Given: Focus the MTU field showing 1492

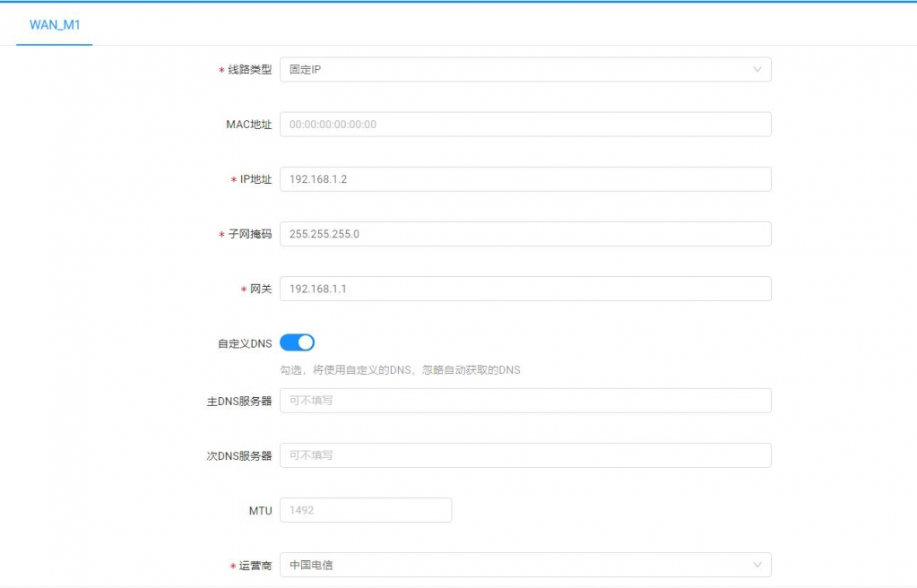Looking at the screenshot, I should point(365,510).
